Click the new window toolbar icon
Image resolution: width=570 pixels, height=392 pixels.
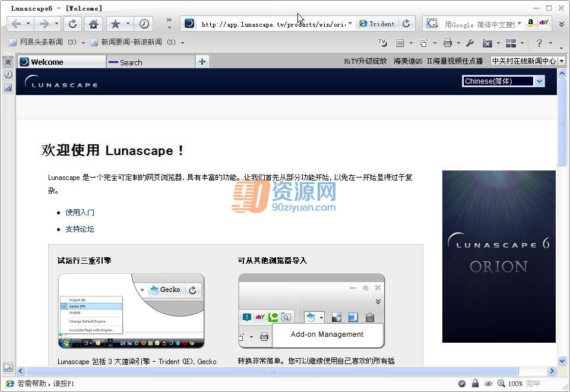[x=423, y=43]
